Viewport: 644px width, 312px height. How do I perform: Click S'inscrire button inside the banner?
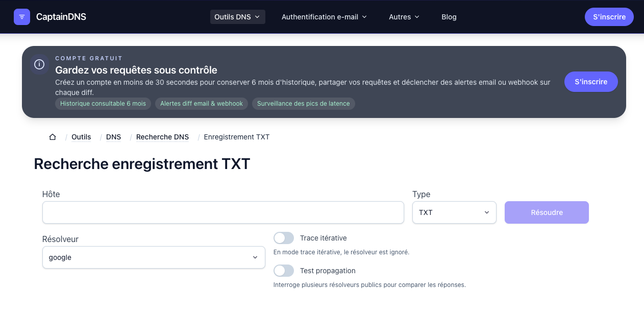tap(590, 82)
